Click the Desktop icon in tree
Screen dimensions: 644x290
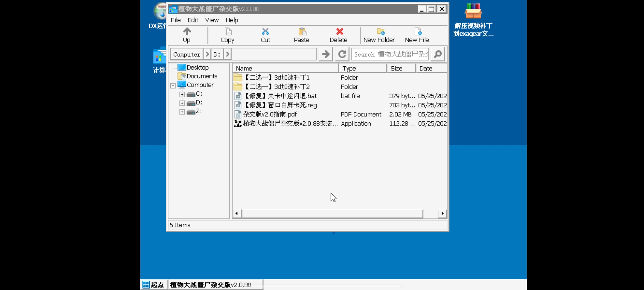[x=182, y=67]
